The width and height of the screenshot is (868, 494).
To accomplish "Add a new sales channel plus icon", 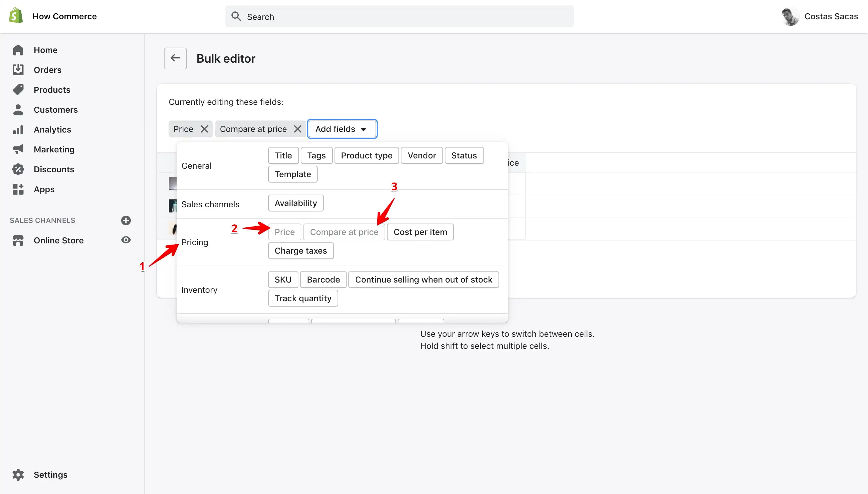I will [x=126, y=220].
